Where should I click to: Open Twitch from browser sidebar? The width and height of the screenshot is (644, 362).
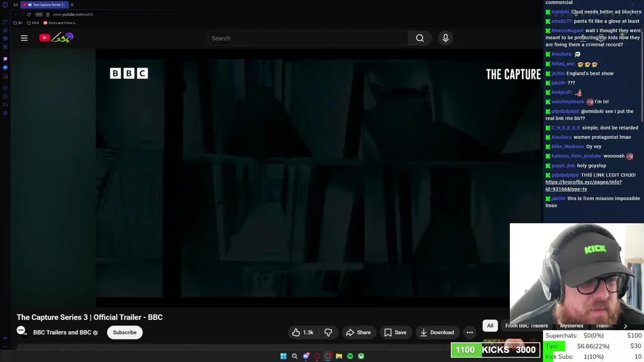click(x=5, y=59)
